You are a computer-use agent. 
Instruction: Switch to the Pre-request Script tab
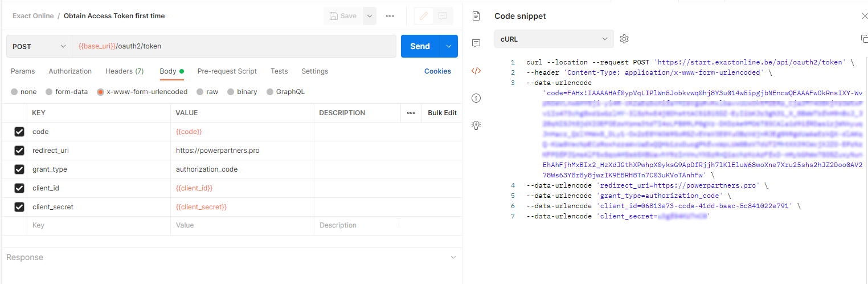(x=227, y=71)
